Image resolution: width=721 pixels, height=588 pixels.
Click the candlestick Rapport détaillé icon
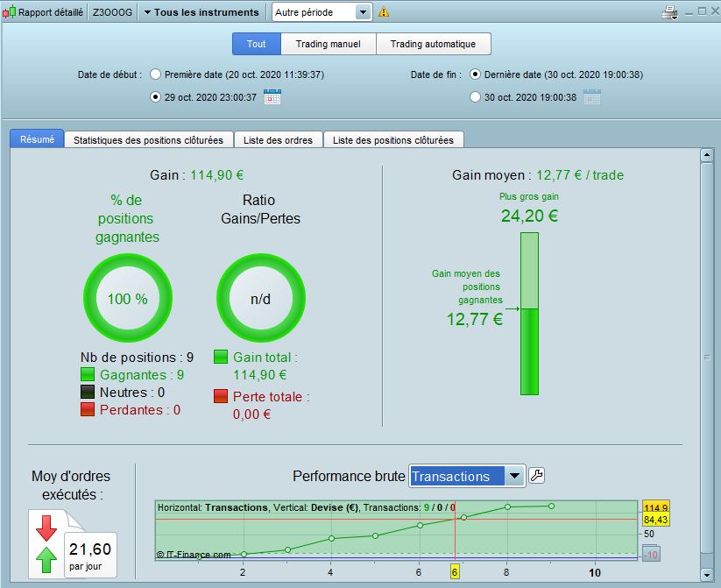tap(9, 12)
